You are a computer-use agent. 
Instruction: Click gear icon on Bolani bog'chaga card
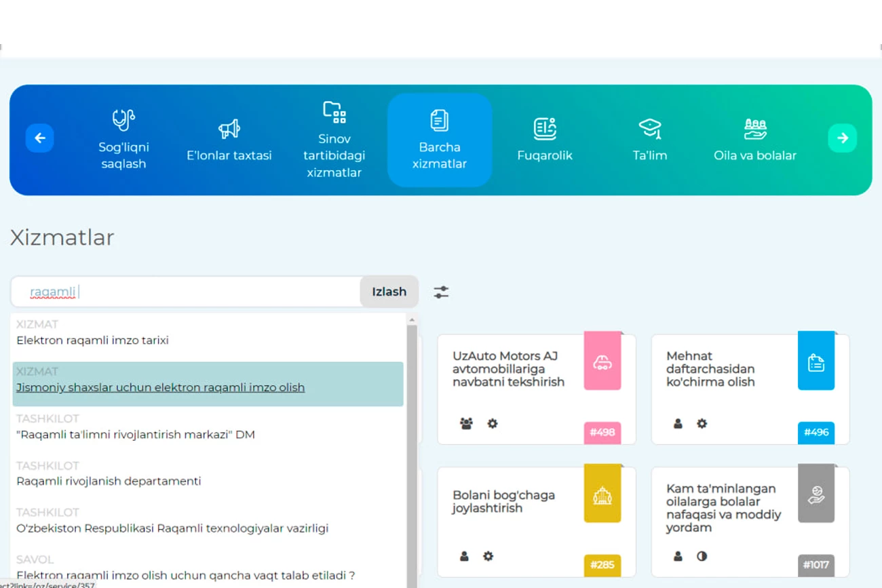(488, 556)
